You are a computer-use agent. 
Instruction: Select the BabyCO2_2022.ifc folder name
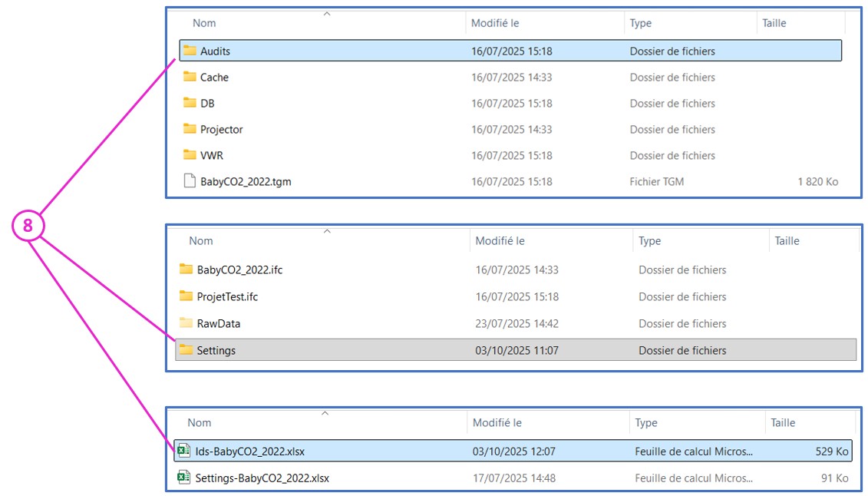click(x=239, y=270)
